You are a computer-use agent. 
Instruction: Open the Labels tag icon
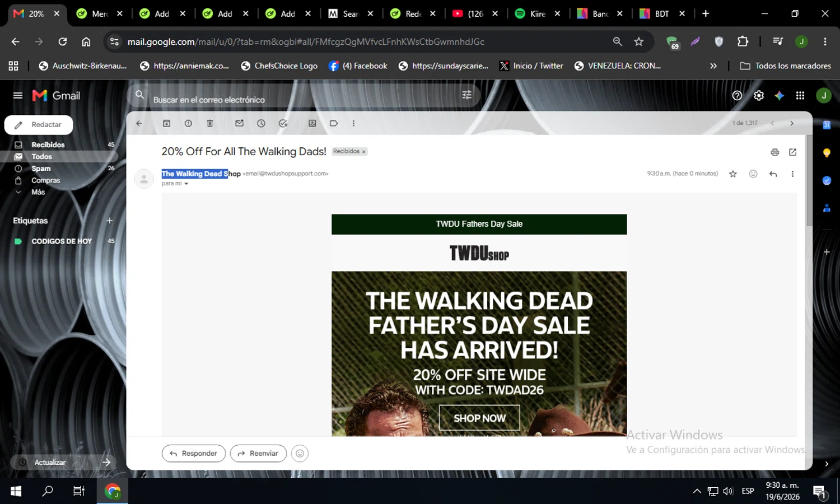[x=334, y=123]
